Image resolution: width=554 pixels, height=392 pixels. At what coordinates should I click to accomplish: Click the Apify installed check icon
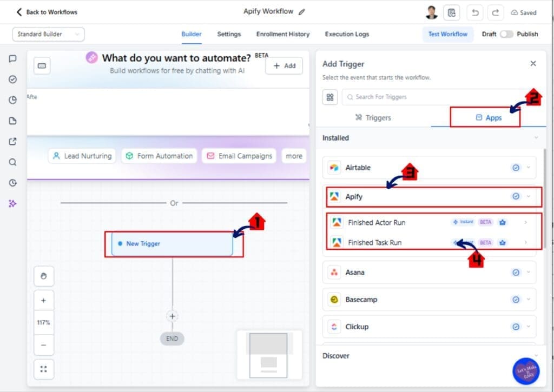coord(516,196)
